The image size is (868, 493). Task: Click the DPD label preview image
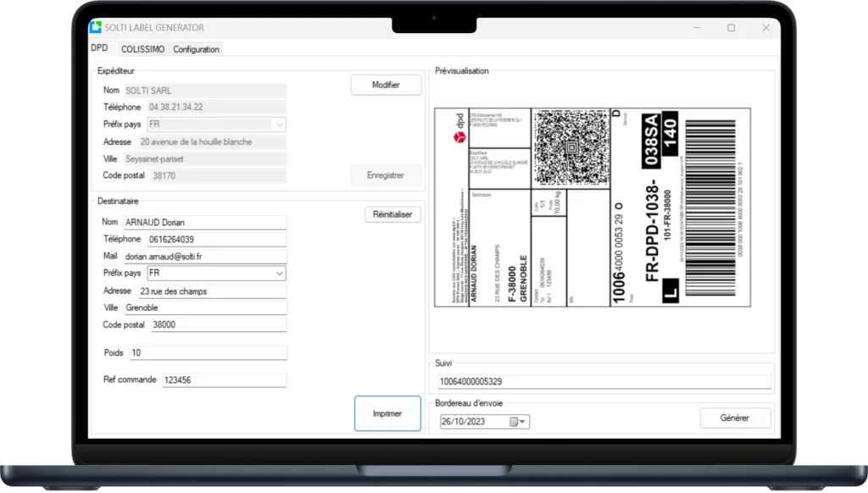click(x=592, y=208)
